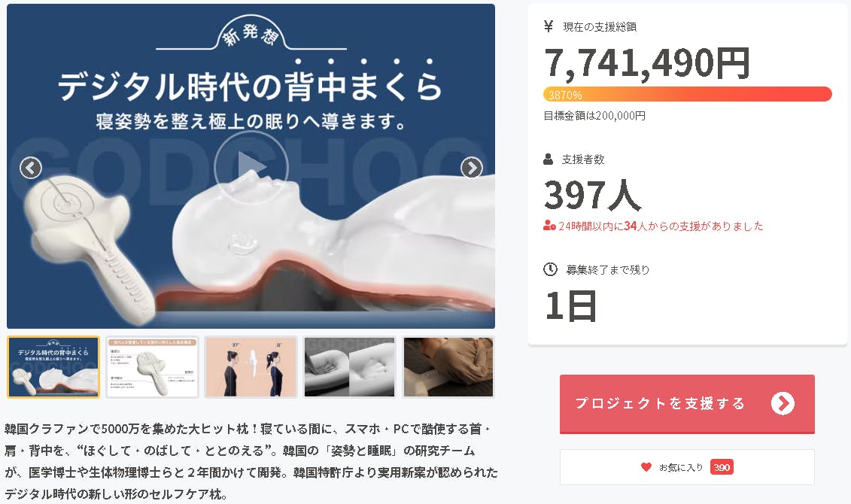Click the arrow circle on support button
Image resolution: width=851 pixels, height=504 pixels.
pyautogui.click(x=783, y=403)
